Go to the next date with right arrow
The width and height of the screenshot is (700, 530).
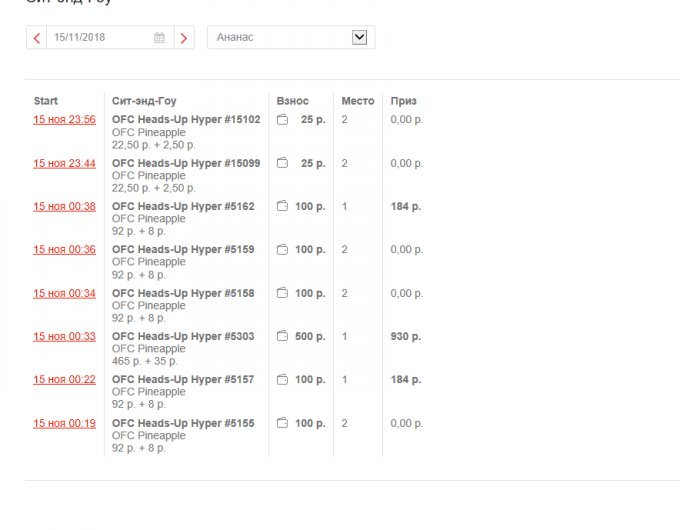[184, 38]
